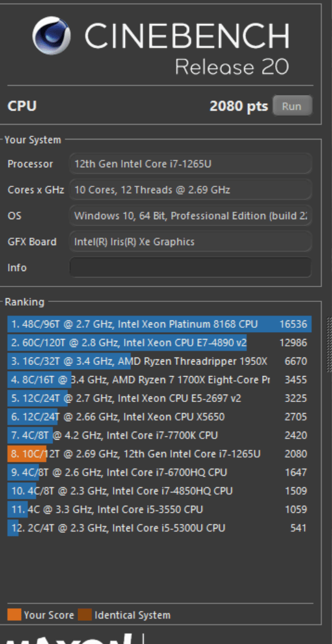Screen dimensions: 332x644
Task: Select the Ryzen 7 1700X ranking row
Action: coord(160,380)
